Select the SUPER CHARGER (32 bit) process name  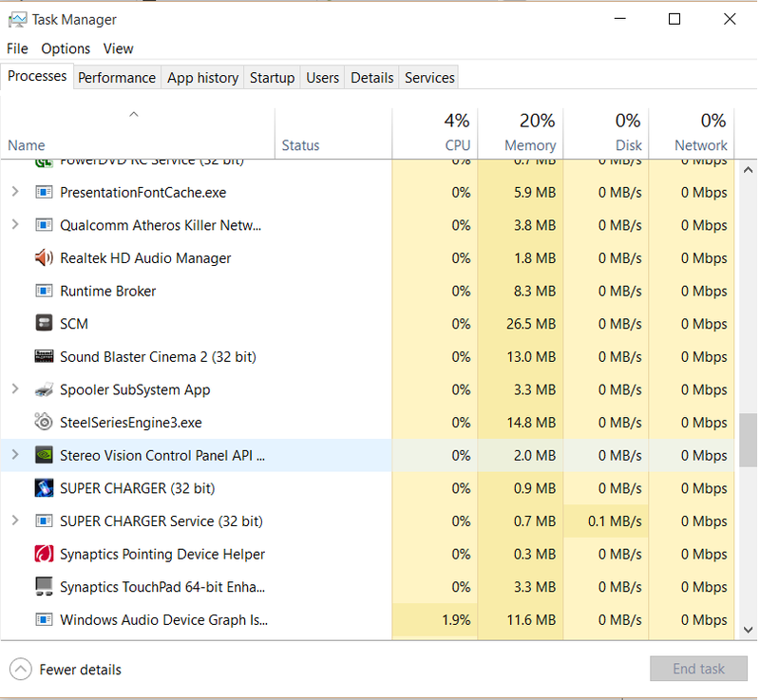click(x=137, y=488)
